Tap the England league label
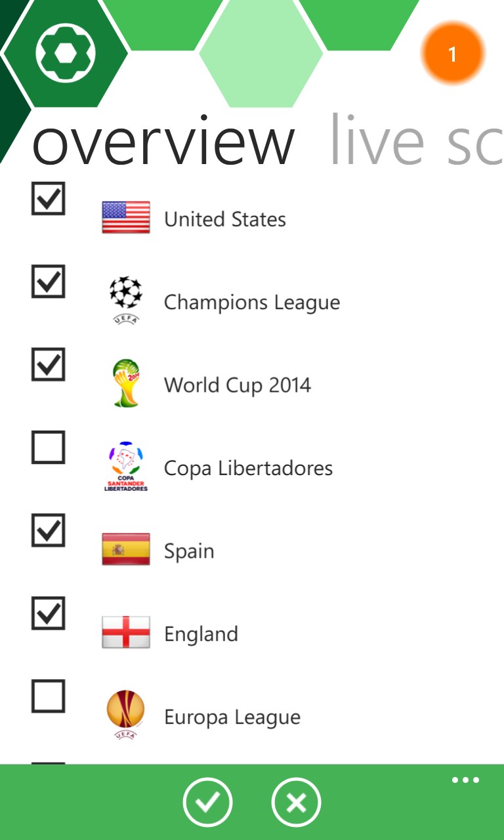 [201, 635]
